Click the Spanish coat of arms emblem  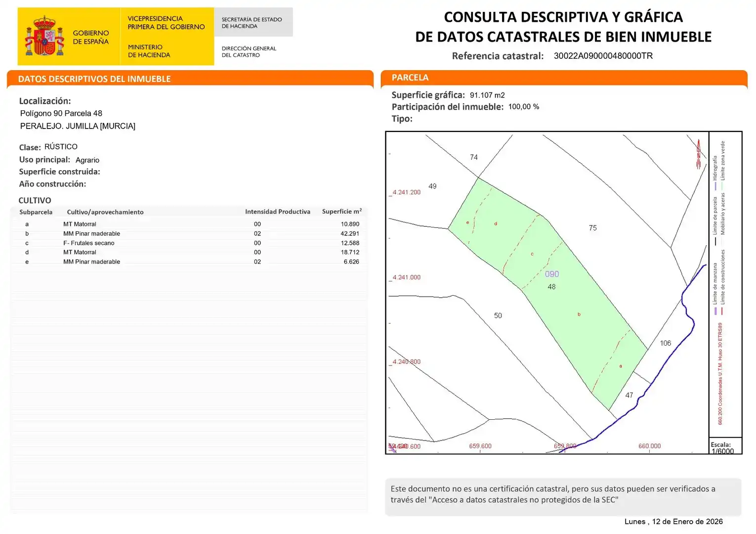44,36
